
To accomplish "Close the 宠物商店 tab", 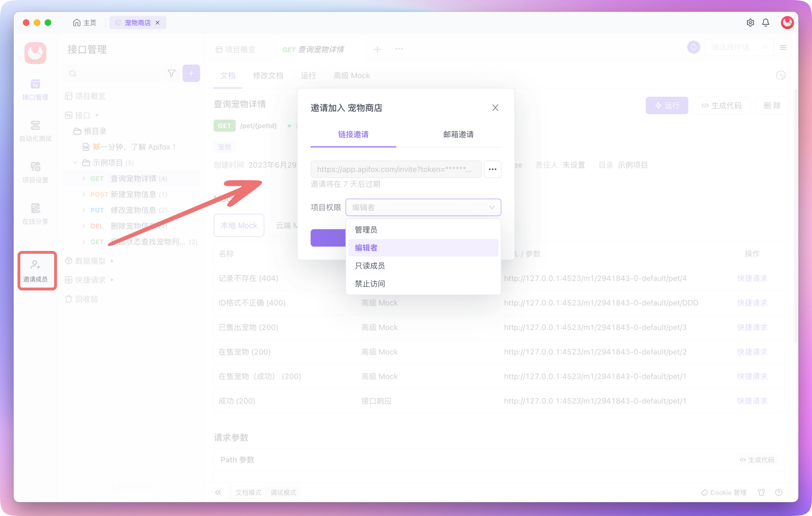I will click(x=158, y=23).
